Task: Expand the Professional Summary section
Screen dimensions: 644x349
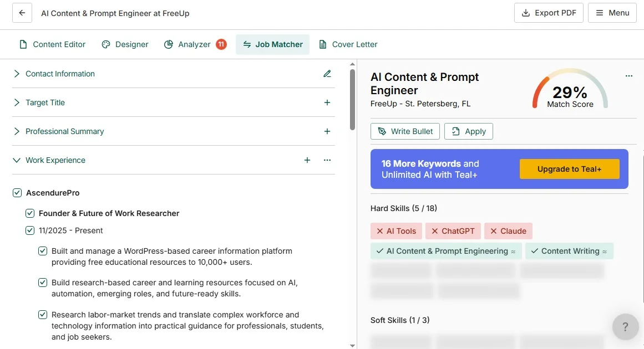Action: coord(17,131)
